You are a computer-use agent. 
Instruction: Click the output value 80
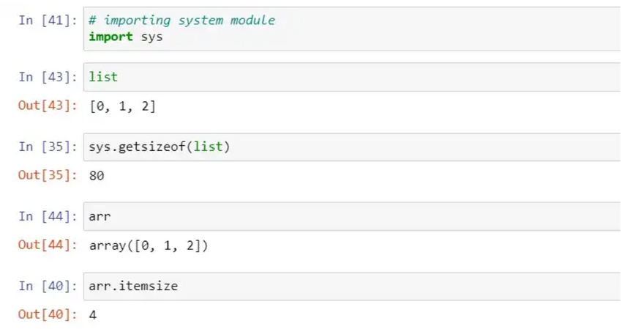click(97, 176)
